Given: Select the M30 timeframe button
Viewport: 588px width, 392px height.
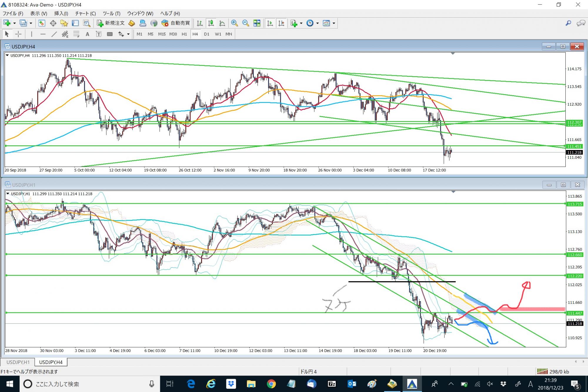Looking at the screenshot, I should 173,34.
